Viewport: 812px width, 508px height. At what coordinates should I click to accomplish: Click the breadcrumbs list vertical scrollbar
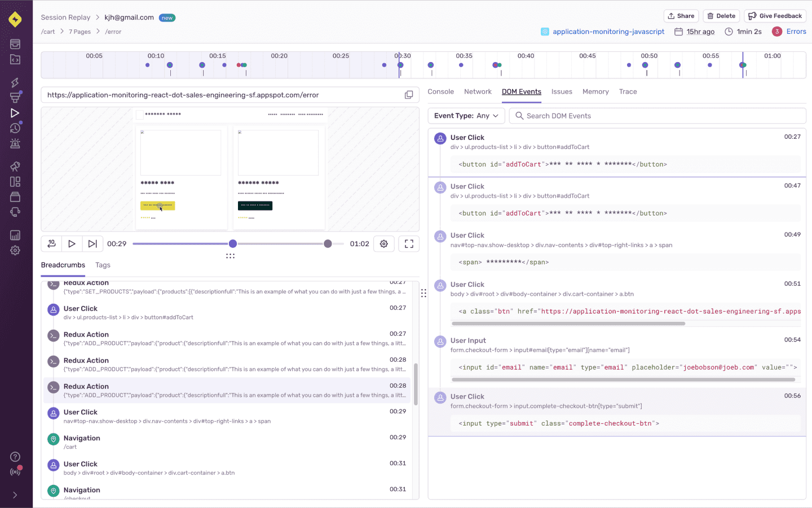(x=416, y=384)
